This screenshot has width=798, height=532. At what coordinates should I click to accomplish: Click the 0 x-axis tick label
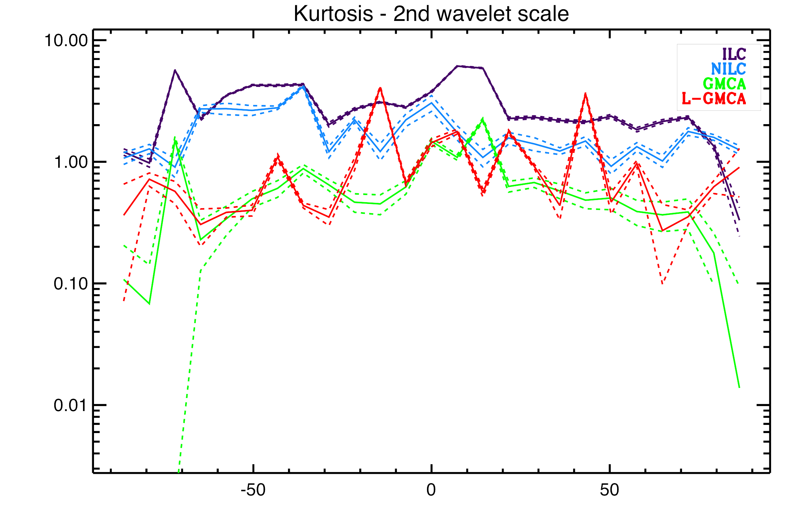tap(431, 490)
